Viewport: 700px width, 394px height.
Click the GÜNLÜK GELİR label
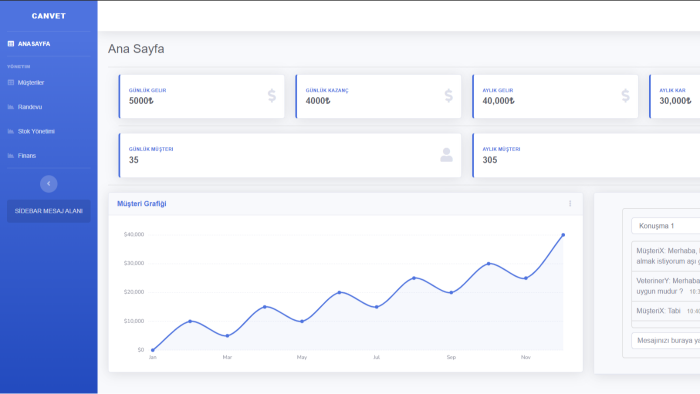tap(147, 90)
